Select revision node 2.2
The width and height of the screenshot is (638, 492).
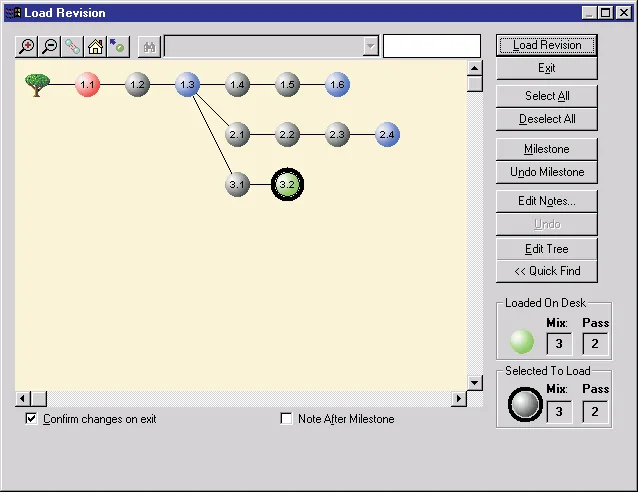coord(287,135)
